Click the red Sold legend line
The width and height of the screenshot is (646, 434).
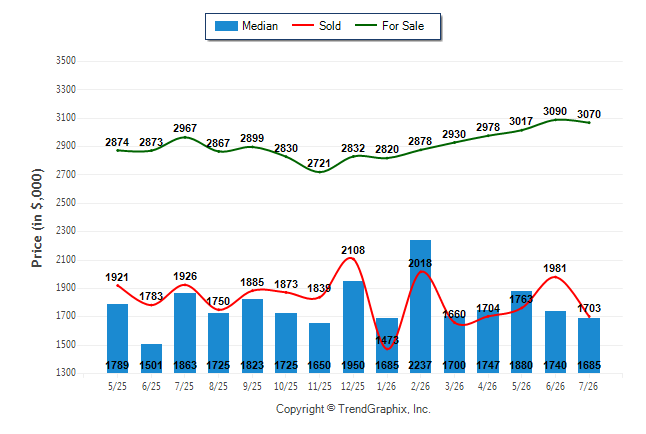point(303,26)
